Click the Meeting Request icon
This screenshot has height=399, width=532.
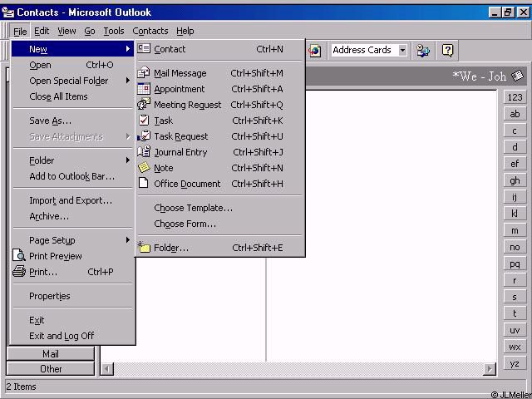click(144, 104)
